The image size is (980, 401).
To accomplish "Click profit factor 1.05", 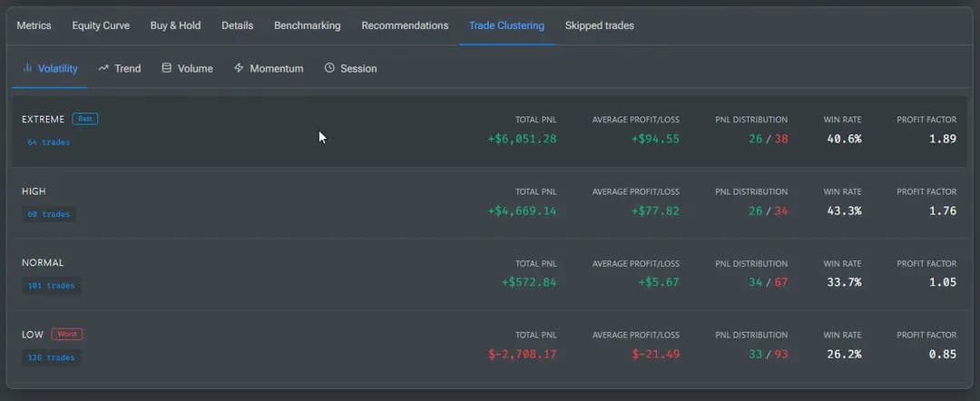I will coord(943,282).
